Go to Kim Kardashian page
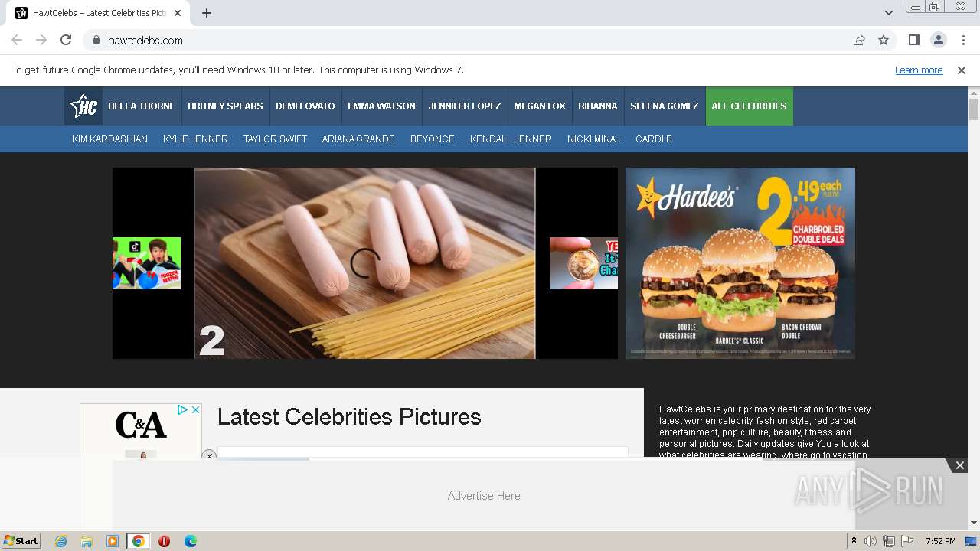Image resolution: width=980 pixels, height=551 pixels. point(109,139)
